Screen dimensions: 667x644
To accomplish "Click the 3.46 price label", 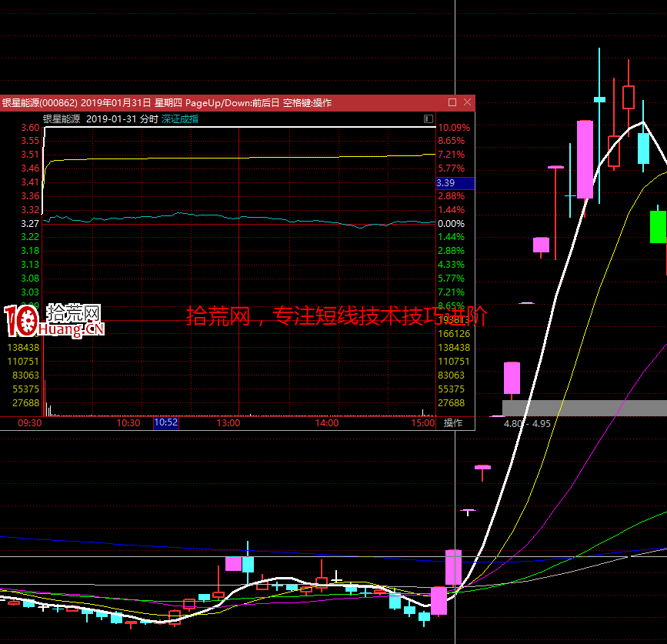I will point(30,169).
